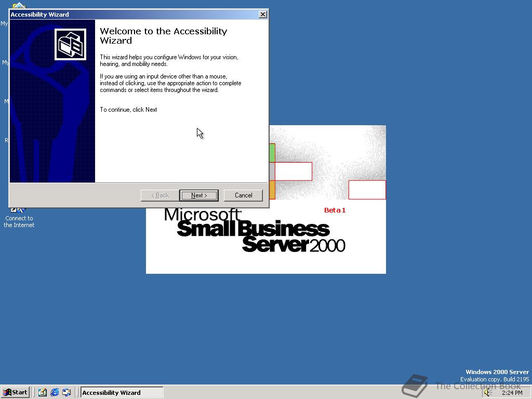532x399 pixels.
Task: Click the Small Business Server 2000 splash logo
Action: [x=255, y=230]
